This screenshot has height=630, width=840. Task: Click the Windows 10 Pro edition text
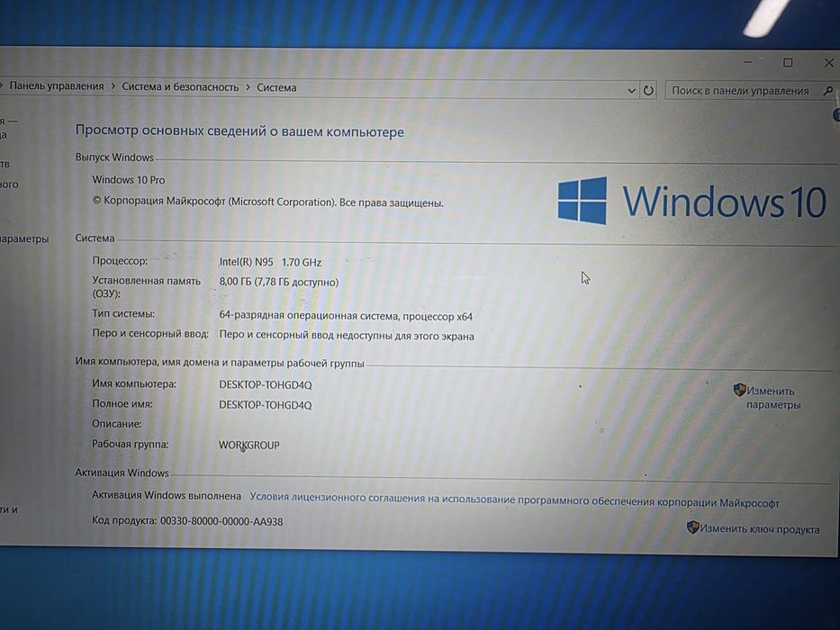point(129,180)
